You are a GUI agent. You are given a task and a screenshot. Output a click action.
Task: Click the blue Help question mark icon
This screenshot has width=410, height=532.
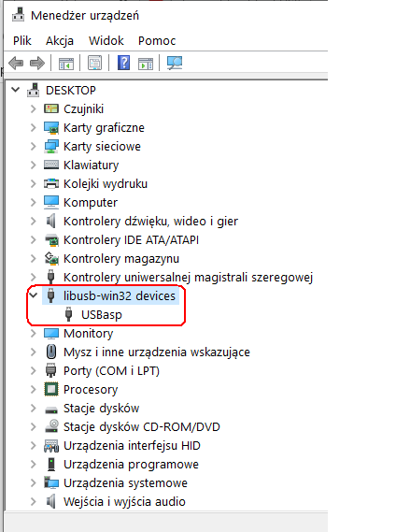(x=123, y=63)
